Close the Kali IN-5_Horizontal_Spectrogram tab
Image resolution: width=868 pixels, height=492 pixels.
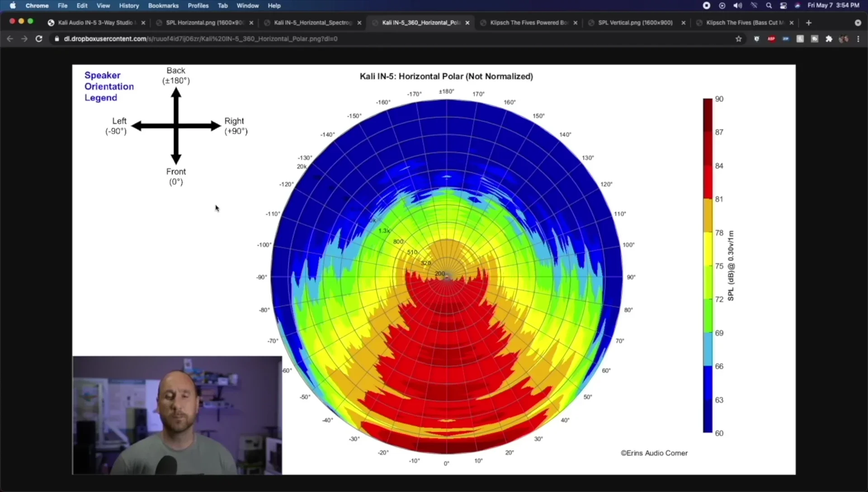[359, 23]
